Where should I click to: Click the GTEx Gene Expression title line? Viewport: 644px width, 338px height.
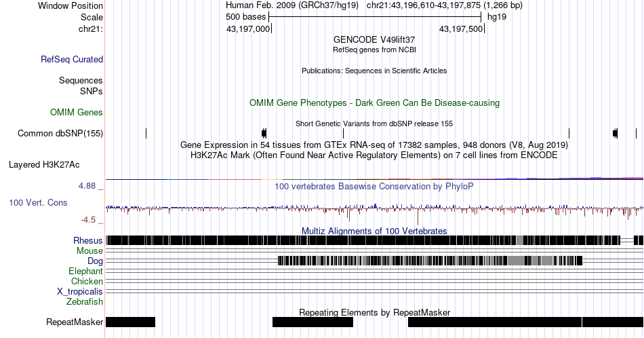click(x=374, y=145)
